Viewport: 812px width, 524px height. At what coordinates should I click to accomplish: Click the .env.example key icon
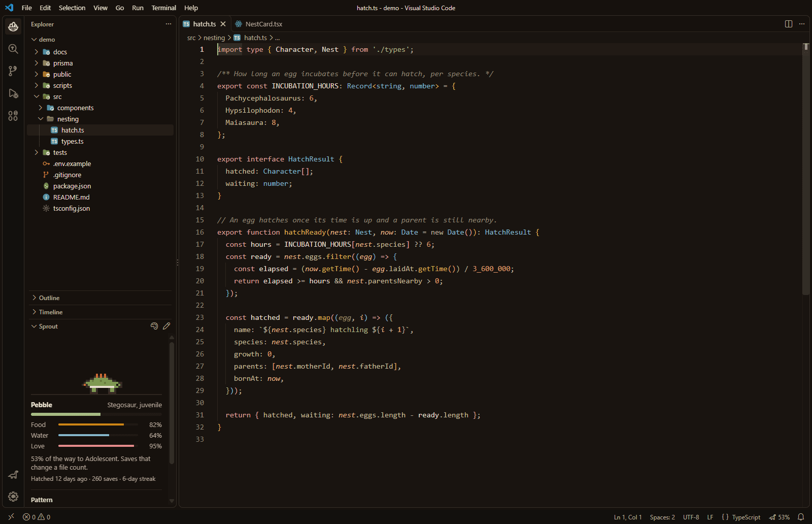46,163
